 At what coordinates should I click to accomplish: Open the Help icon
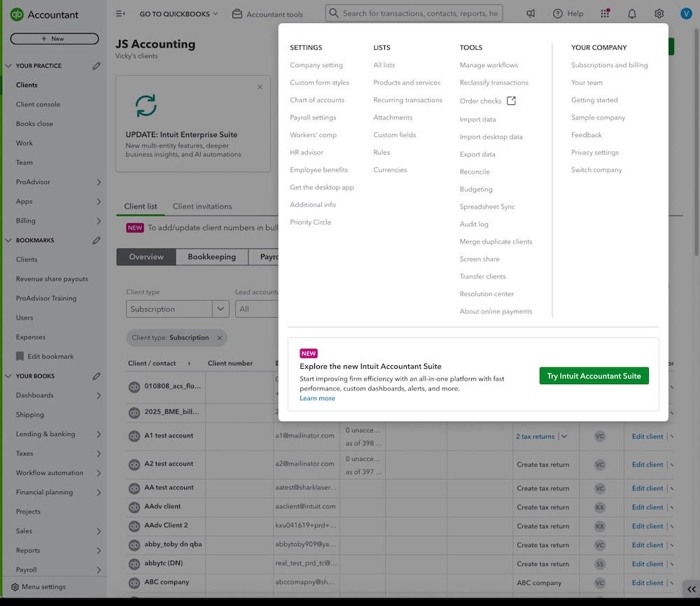tap(558, 13)
